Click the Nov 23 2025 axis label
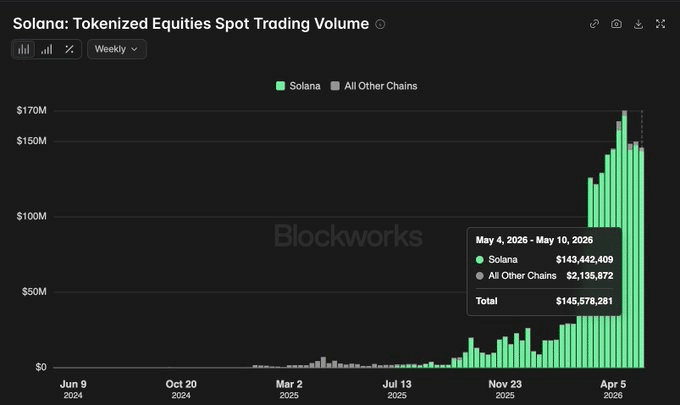This screenshot has height=405, width=680. pyautogui.click(x=505, y=389)
